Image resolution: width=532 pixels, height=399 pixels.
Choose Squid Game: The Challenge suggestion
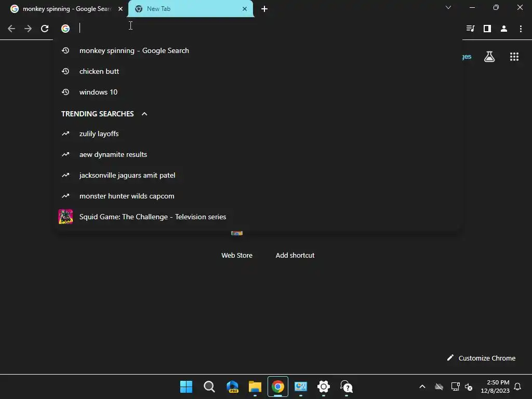tap(258, 217)
